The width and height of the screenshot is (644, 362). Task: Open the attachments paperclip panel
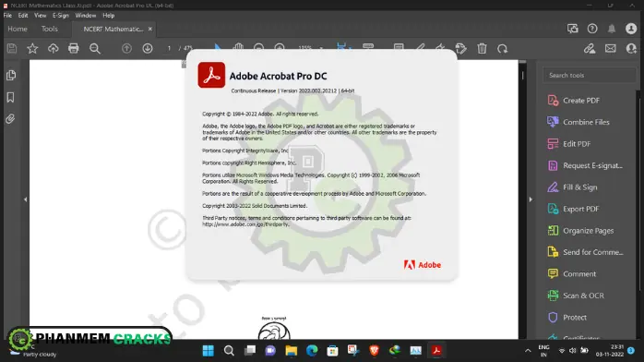point(11,119)
